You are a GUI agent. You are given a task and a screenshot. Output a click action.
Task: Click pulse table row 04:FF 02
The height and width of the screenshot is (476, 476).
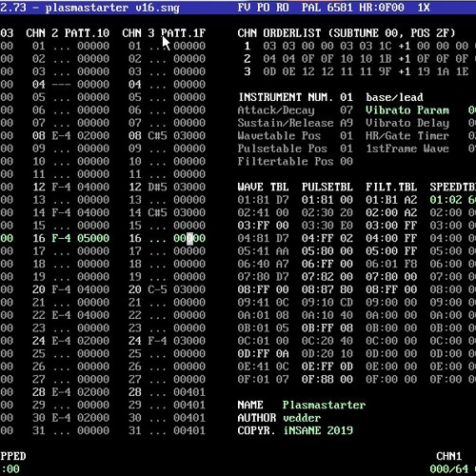point(327,238)
